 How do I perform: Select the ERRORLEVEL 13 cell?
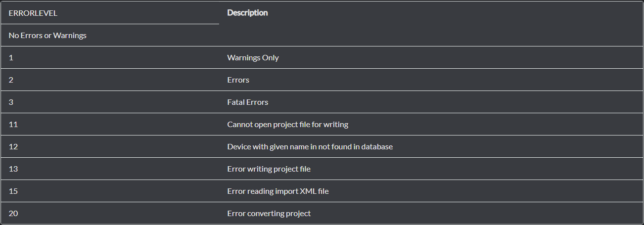(x=13, y=169)
